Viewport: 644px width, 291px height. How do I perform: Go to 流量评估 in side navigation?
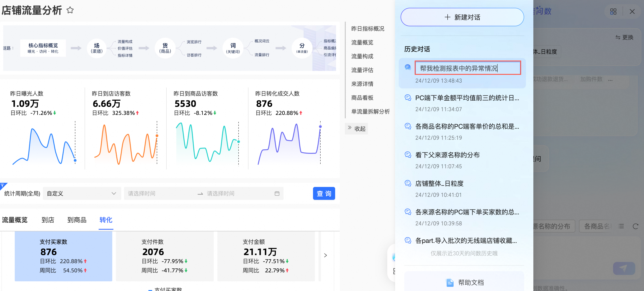point(362,70)
